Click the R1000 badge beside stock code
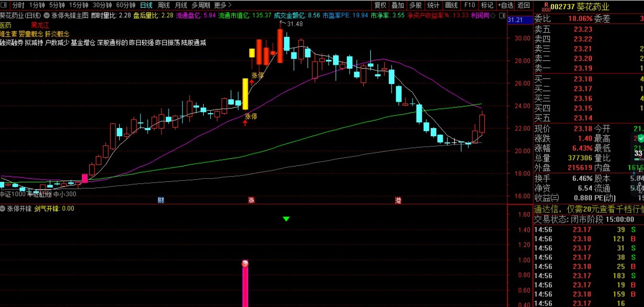This screenshot has height=307, width=644. 545,6
